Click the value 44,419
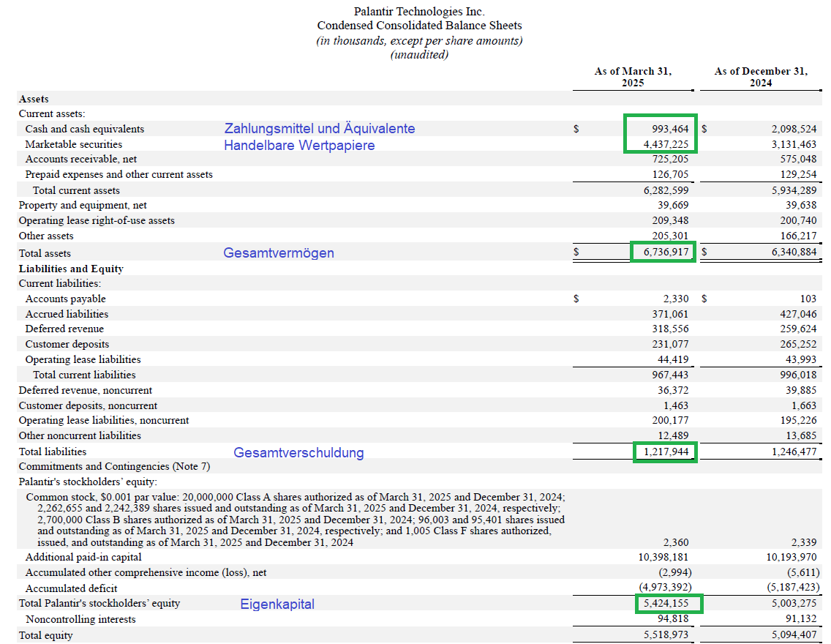 point(673,360)
